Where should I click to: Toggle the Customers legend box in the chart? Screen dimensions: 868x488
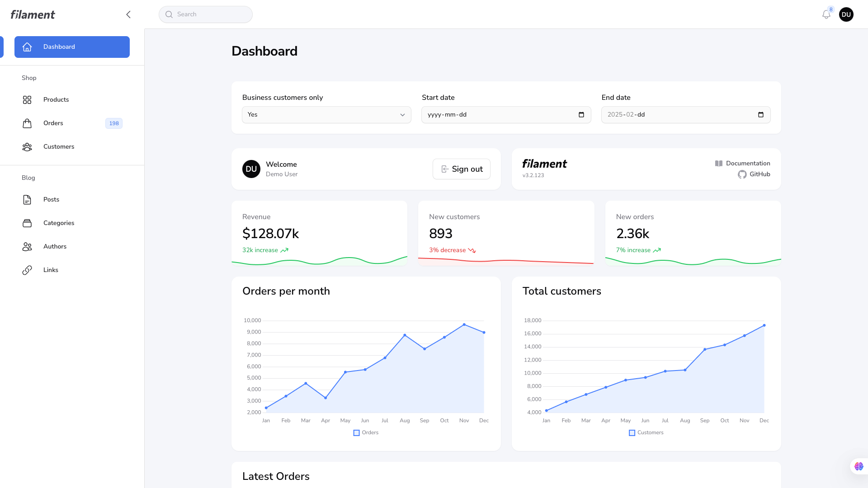pyautogui.click(x=632, y=433)
